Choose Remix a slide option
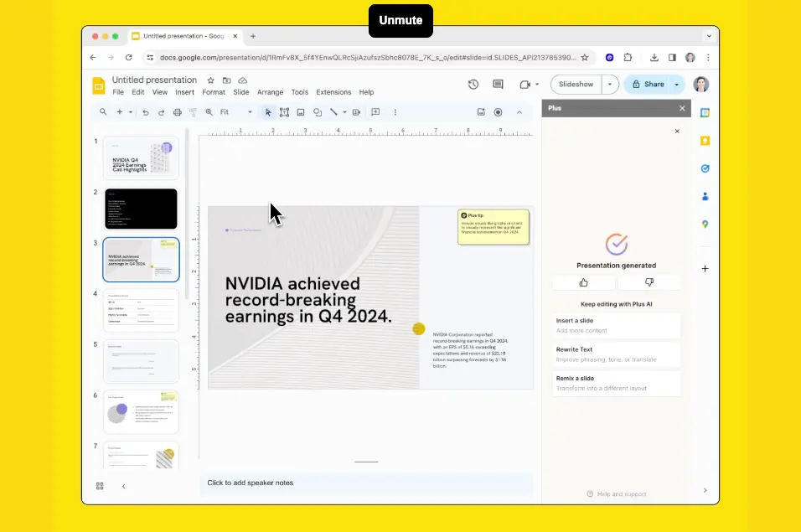The width and height of the screenshot is (801, 532). (616, 384)
